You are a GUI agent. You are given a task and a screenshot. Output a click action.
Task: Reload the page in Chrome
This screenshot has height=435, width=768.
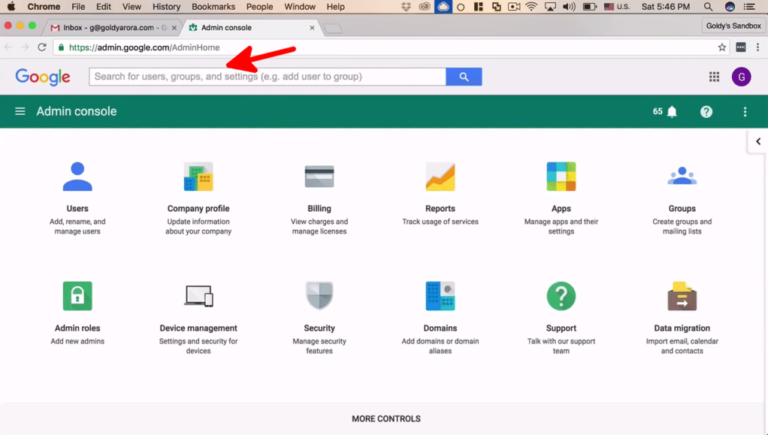[42, 48]
